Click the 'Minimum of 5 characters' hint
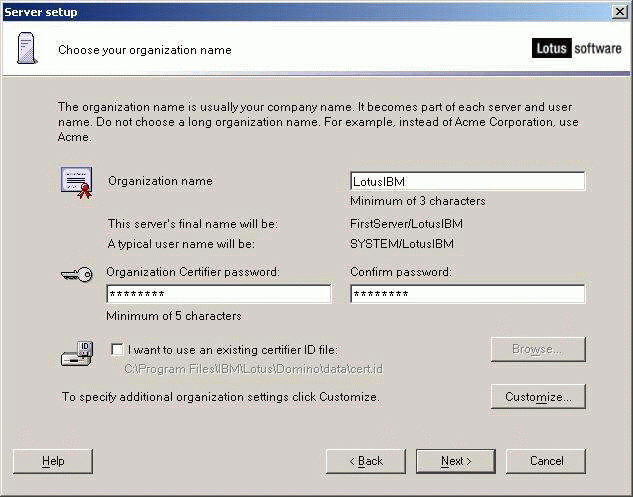633x497 pixels. tap(174, 315)
